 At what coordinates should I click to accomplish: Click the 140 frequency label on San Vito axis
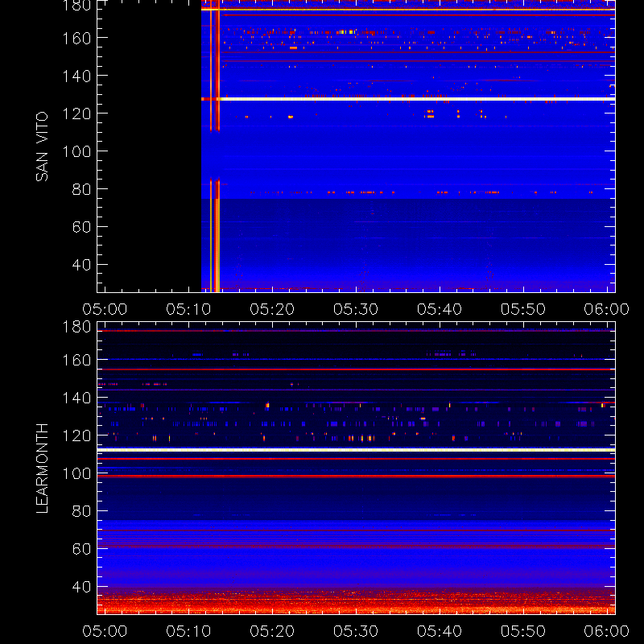[x=76, y=76]
